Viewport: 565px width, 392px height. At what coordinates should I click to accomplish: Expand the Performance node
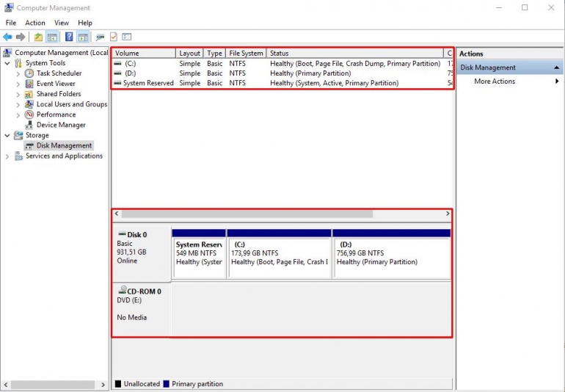(18, 115)
